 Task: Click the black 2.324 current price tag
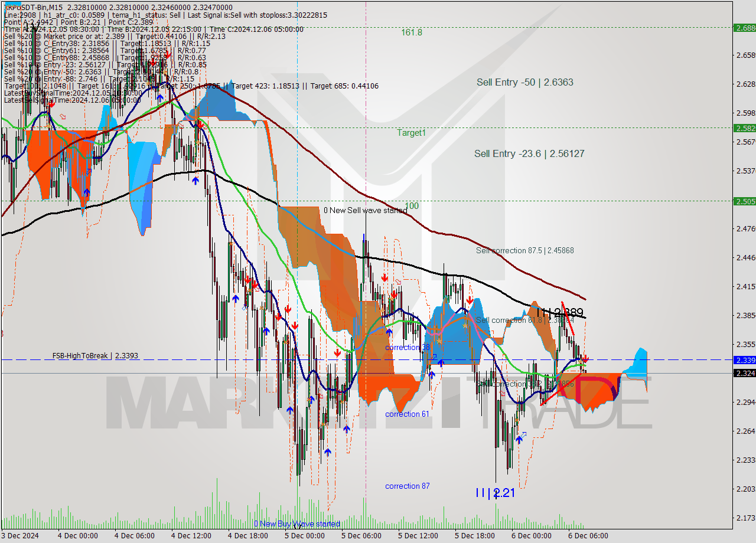click(744, 373)
